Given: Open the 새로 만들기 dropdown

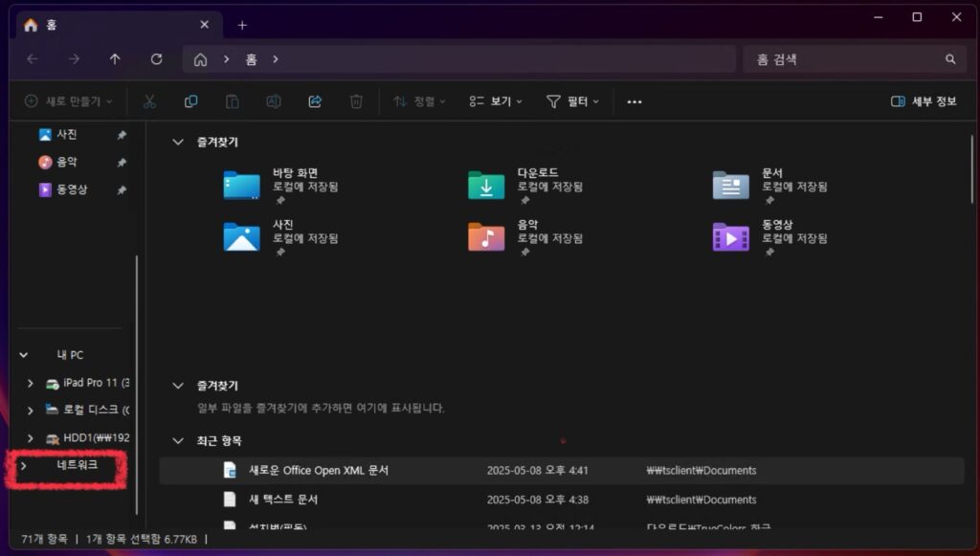Looking at the screenshot, I should coord(68,101).
